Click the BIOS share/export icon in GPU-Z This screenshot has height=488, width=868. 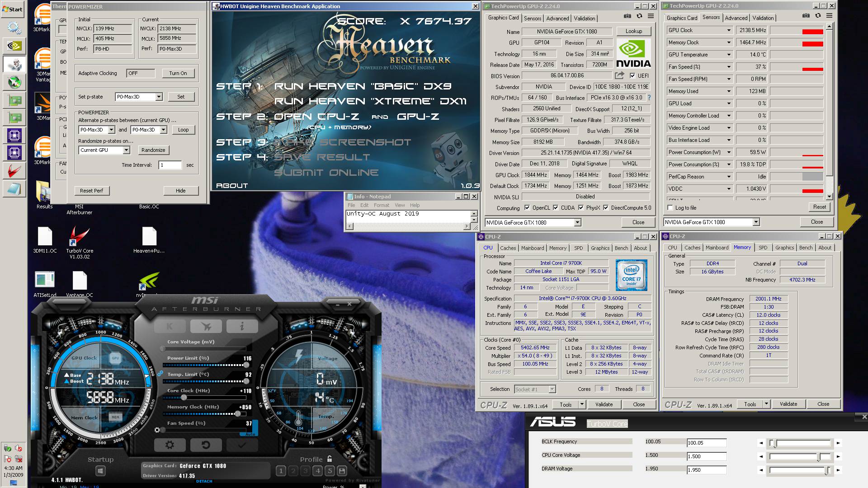[620, 75]
